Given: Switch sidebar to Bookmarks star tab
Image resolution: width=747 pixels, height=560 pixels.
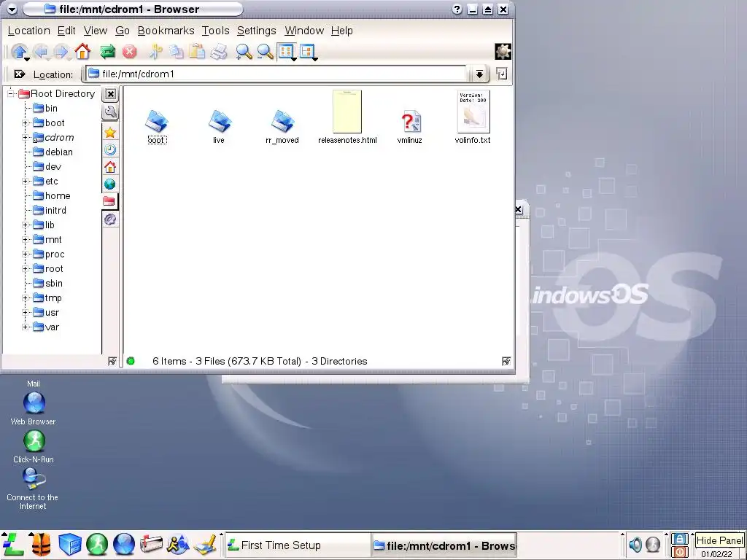Looking at the screenshot, I should (x=110, y=133).
